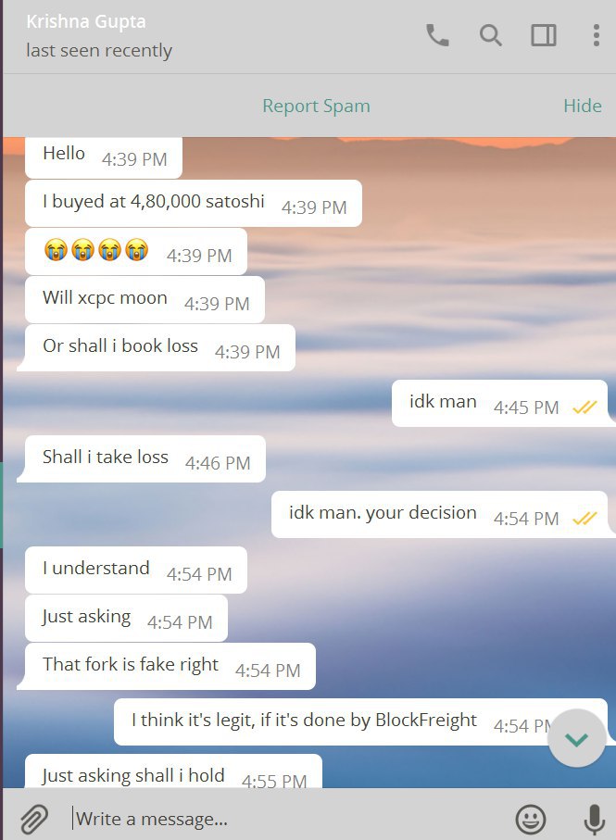616x840 pixels.
Task: Hide the spam report bar
Action: pyautogui.click(x=583, y=106)
